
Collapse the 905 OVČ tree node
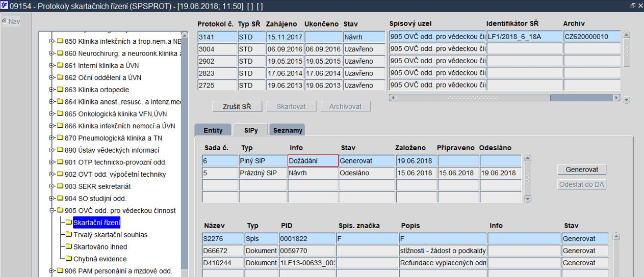tap(51, 210)
